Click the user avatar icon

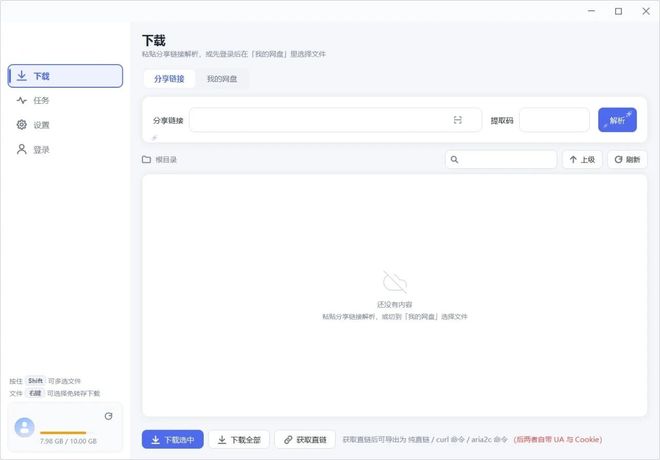coord(24,427)
